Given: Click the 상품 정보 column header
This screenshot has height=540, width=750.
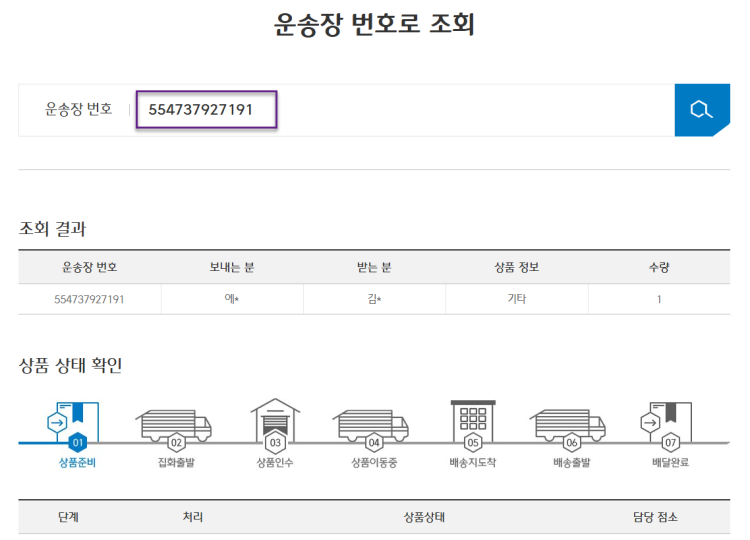Looking at the screenshot, I should click(516, 267).
